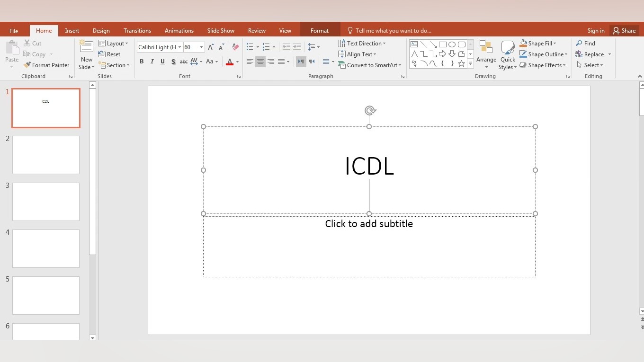Open the Transitions tab
644x362 pixels.
click(x=137, y=31)
